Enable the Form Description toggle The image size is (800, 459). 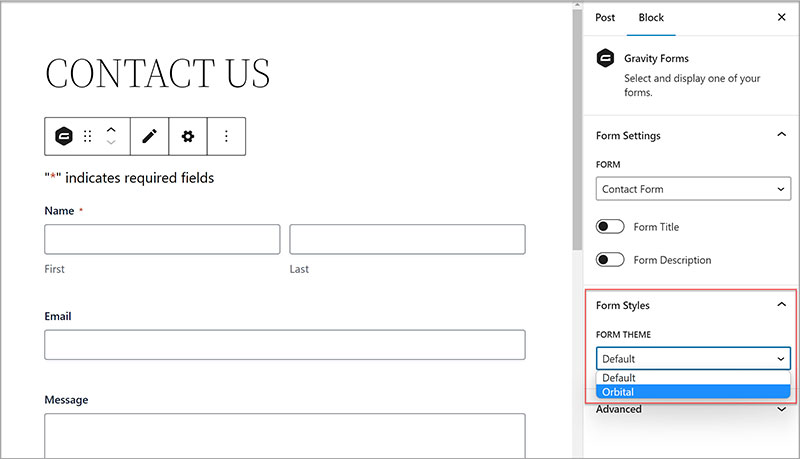[x=610, y=260]
